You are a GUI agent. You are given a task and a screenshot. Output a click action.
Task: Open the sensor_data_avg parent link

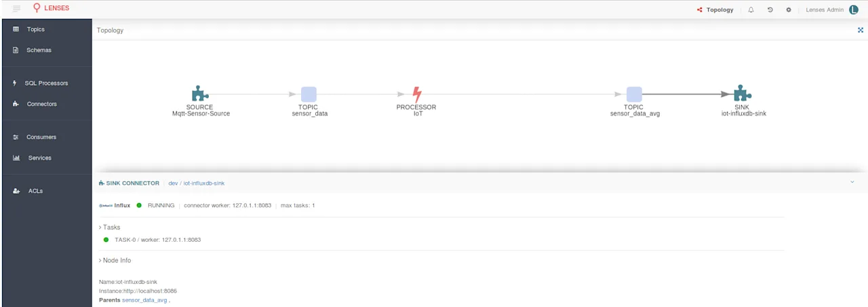[144, 300]
